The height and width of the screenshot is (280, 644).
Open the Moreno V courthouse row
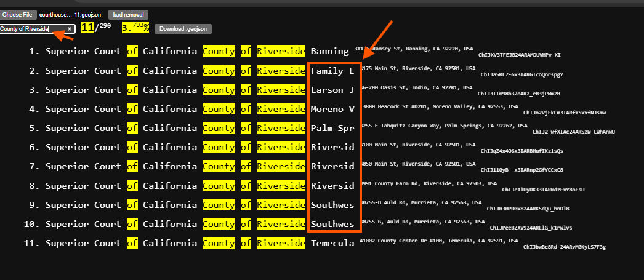(332, 109)
